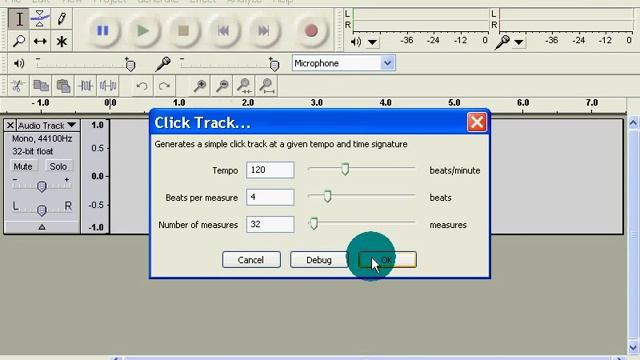Click the Debug button
Screen dimensions: 640x360
tap(319, 260)
